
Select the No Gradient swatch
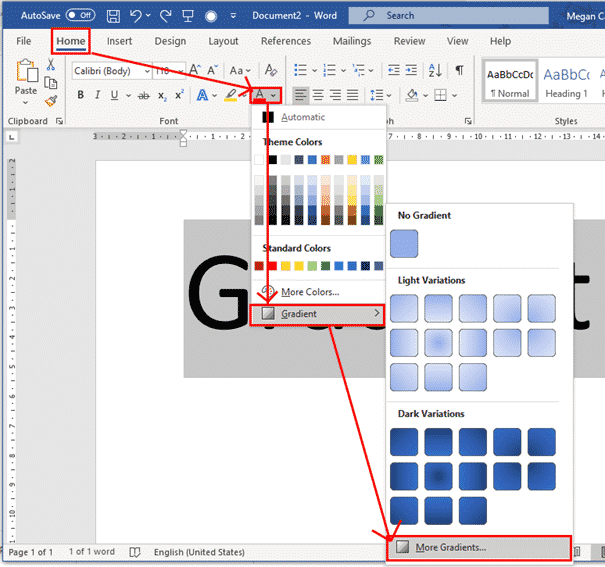tap(404, 244)
